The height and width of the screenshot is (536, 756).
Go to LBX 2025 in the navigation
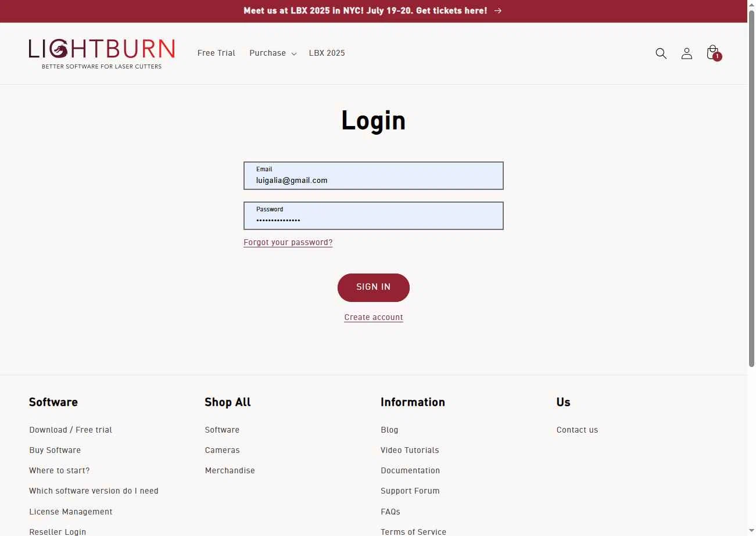point(327,53)
